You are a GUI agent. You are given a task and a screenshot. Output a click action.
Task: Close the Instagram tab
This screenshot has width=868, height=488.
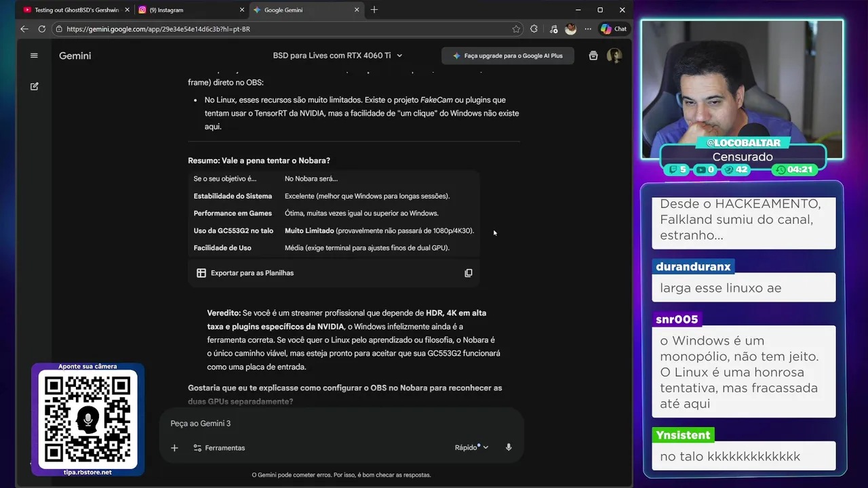pos(242,10)
